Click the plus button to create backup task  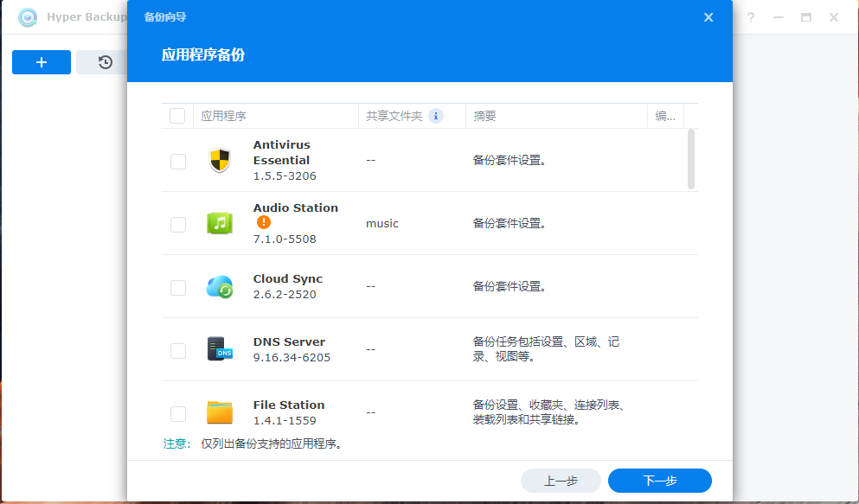point(42,62)
